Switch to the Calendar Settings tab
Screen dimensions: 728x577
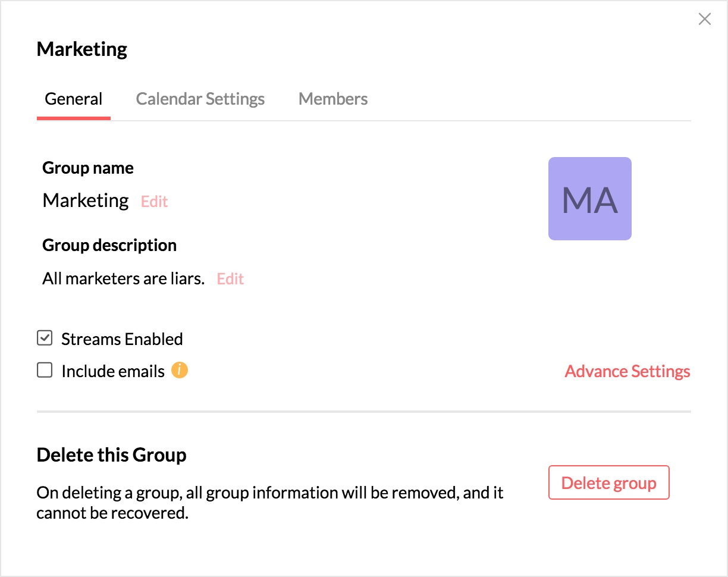pyautogui.click(x=200, y=99)
